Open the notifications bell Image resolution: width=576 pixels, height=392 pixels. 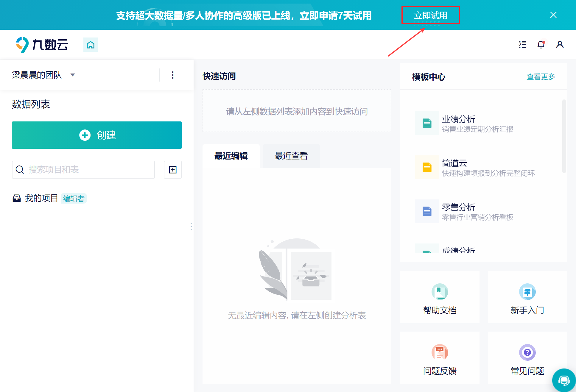[x=541, y=45]
